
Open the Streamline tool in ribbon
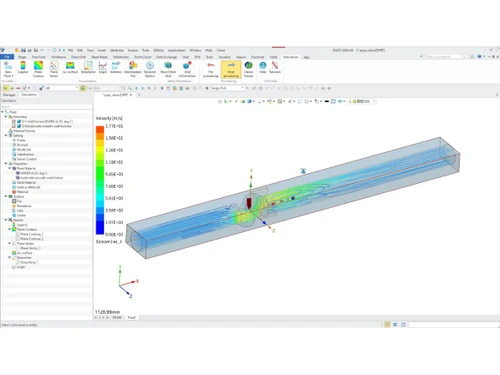pyautogui.click(x=88, y=68)
